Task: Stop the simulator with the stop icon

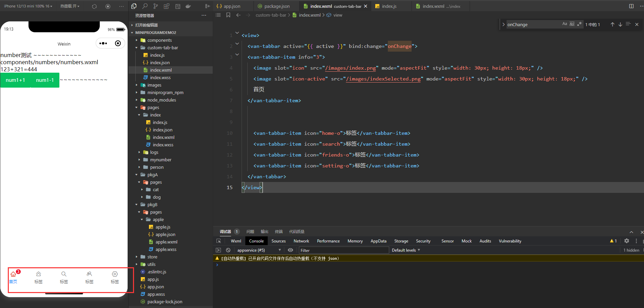Action: tap(108, 6)
